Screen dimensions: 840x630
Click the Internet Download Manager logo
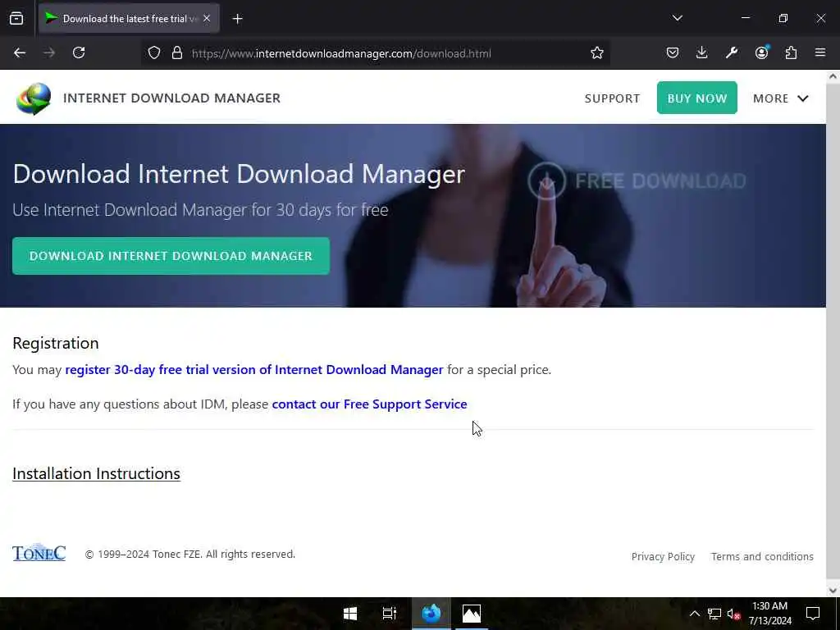[34, 98]
